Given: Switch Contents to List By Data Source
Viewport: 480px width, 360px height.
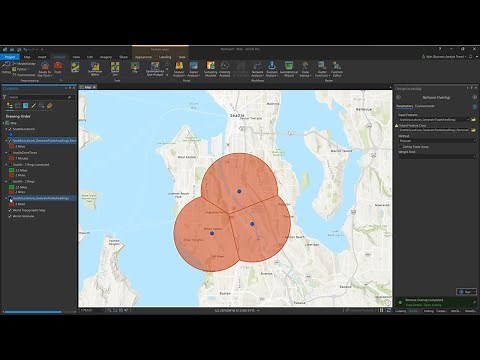Looking at the screenshot, I should [x=18, y=106].
